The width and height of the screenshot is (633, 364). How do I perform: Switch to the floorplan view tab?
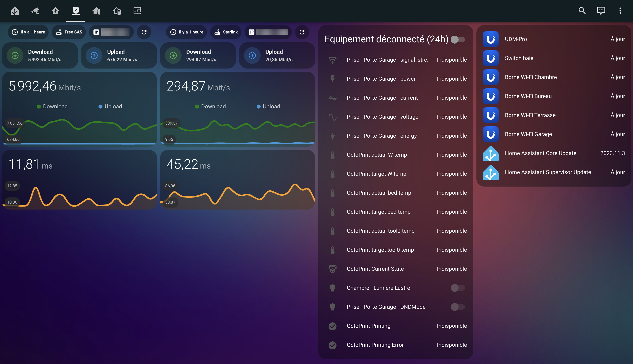(137, 11)
